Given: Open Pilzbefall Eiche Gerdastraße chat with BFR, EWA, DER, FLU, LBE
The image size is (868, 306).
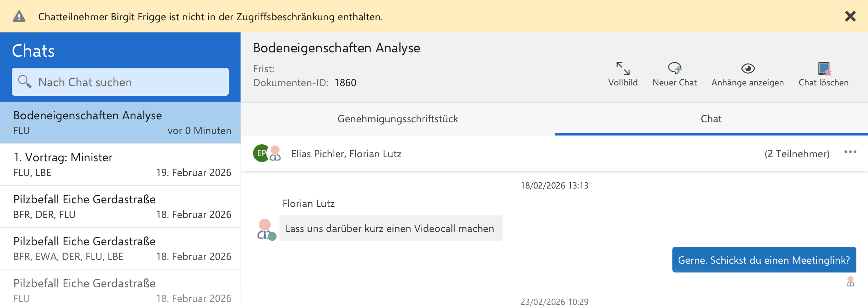Looking at the screenshot, I should (x=120, y=249).
